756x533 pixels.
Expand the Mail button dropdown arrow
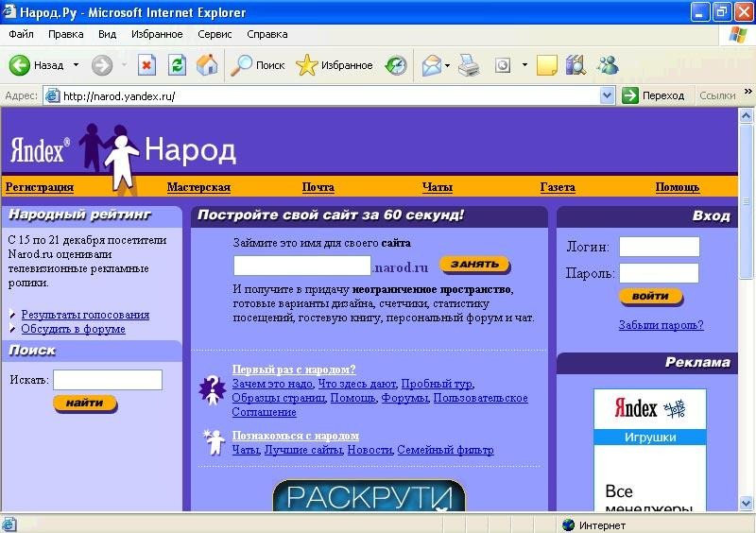pos(447,65)
